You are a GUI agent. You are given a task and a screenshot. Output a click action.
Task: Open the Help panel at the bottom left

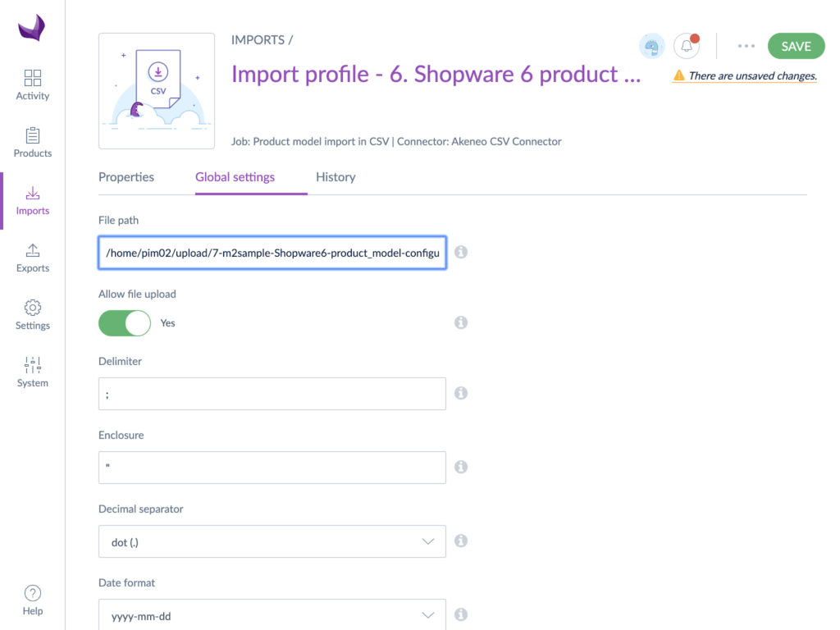pos(32,597)
